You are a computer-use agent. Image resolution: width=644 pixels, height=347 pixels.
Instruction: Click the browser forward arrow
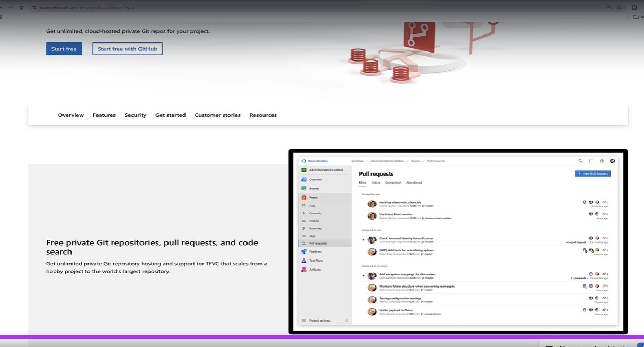point(10,7)
